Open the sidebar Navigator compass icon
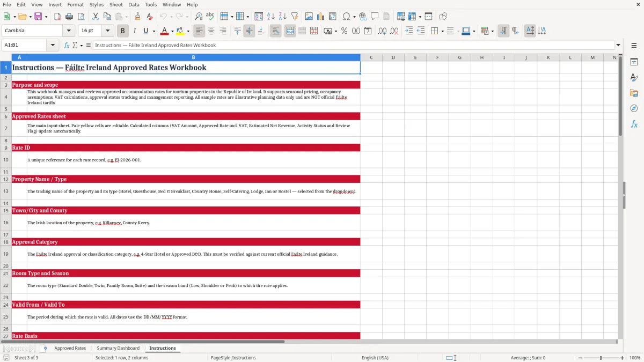This screenshot has width=644, height=362. pos(634,108)
